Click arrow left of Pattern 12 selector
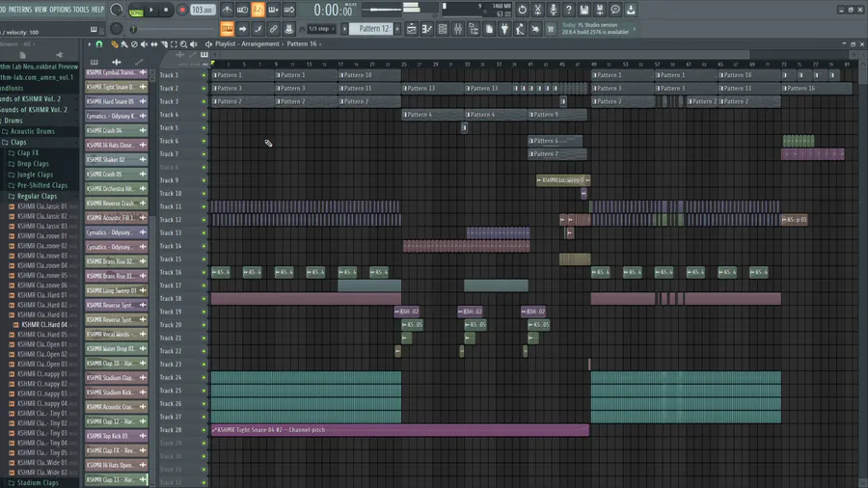Viewport: 868px width, 488px height. 344,29
